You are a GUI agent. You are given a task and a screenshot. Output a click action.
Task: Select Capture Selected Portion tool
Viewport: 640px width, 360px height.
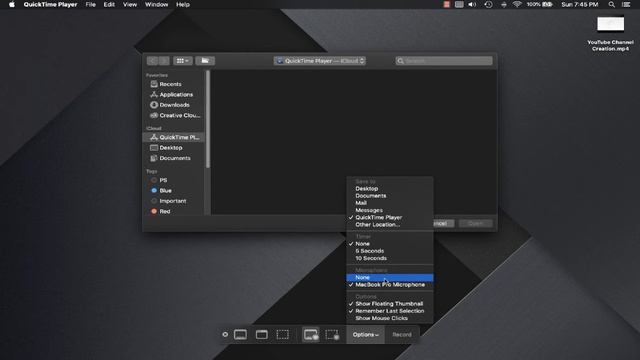tap(282, 335)
